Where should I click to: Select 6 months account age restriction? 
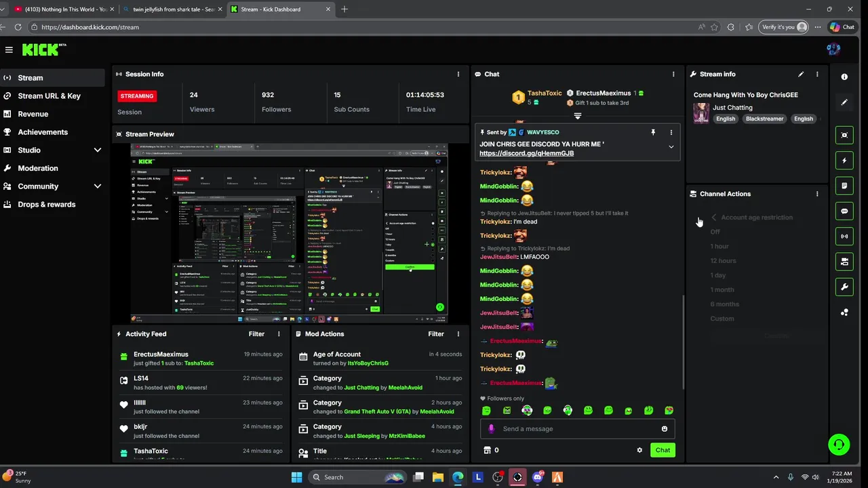(724, 304)
